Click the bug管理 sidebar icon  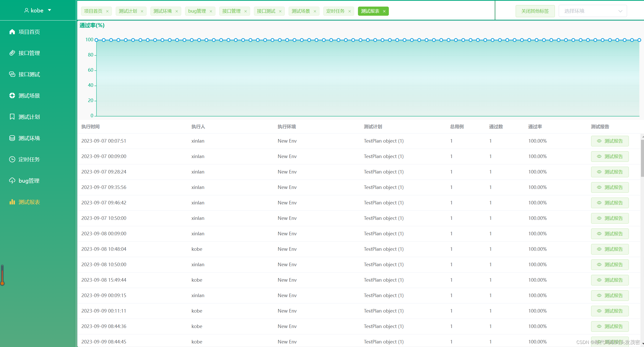[12, 181]
